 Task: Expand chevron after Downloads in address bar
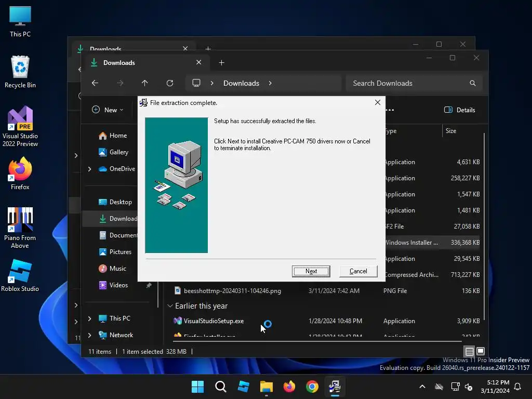[x=270, y=83]
